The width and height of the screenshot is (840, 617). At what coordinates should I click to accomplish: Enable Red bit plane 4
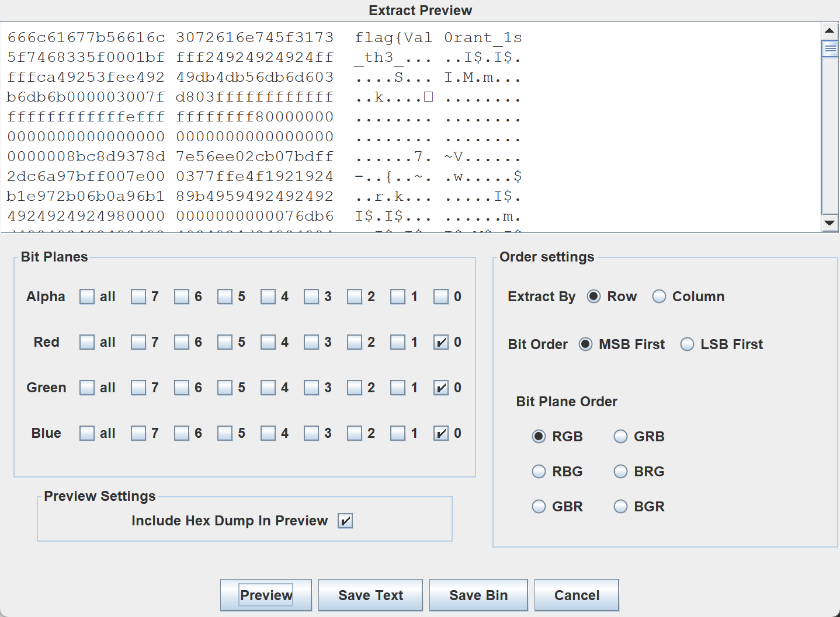click(268, 342)
